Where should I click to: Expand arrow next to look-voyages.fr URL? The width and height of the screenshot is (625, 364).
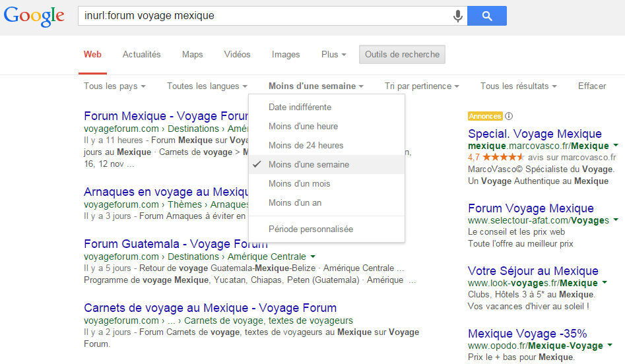click(605, 282)
